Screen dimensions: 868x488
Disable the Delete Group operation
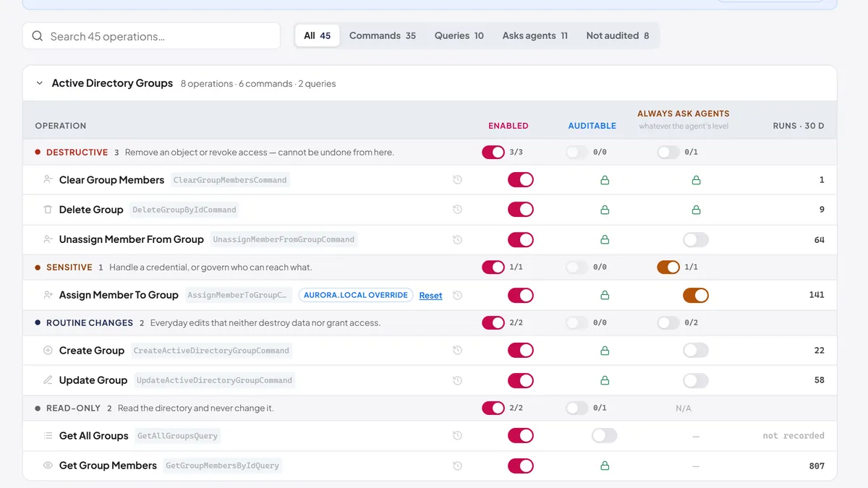[x=521, y=210]
